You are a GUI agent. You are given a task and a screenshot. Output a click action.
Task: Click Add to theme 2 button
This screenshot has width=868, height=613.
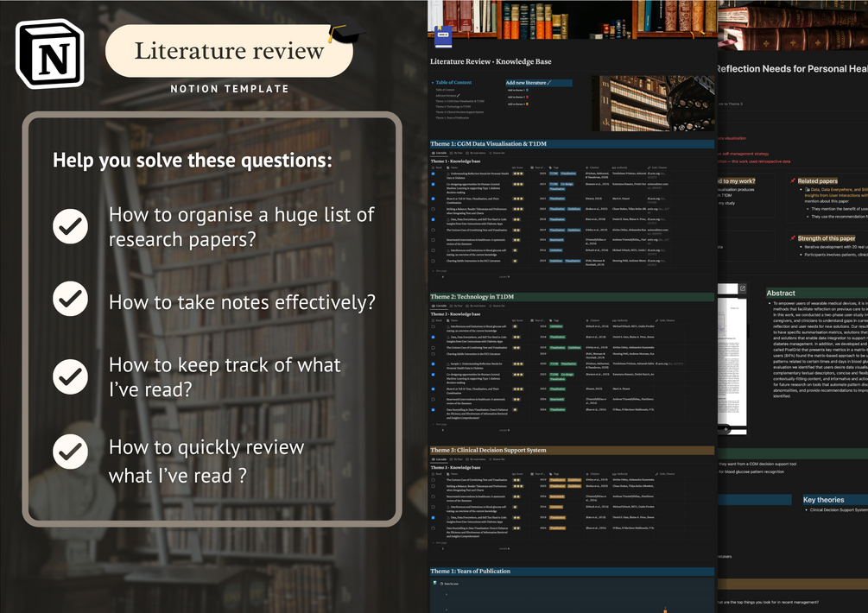(x=518, y=97)
